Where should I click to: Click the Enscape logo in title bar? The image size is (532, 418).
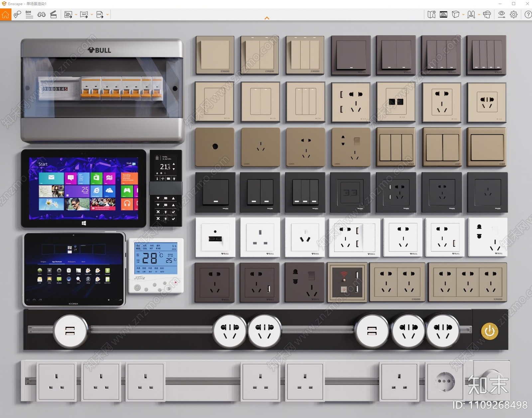[4, 4]
